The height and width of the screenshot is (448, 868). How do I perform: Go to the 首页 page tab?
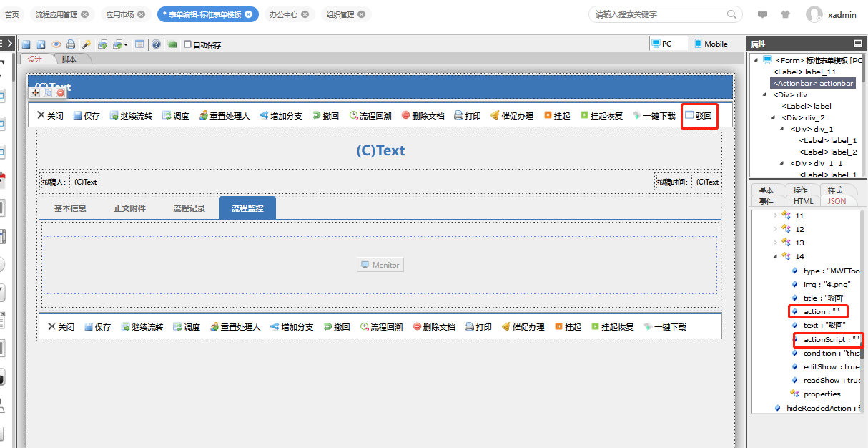[11, 14]
